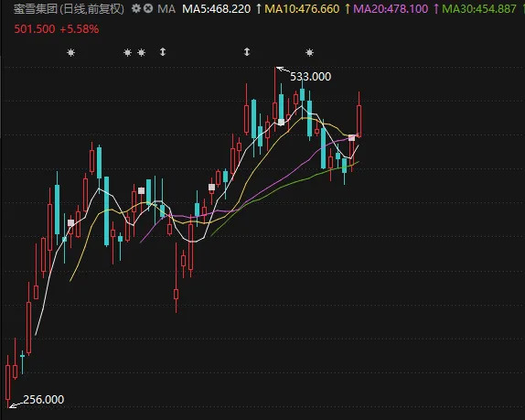Open MA indicator settings gear icon

click(135, 8)
